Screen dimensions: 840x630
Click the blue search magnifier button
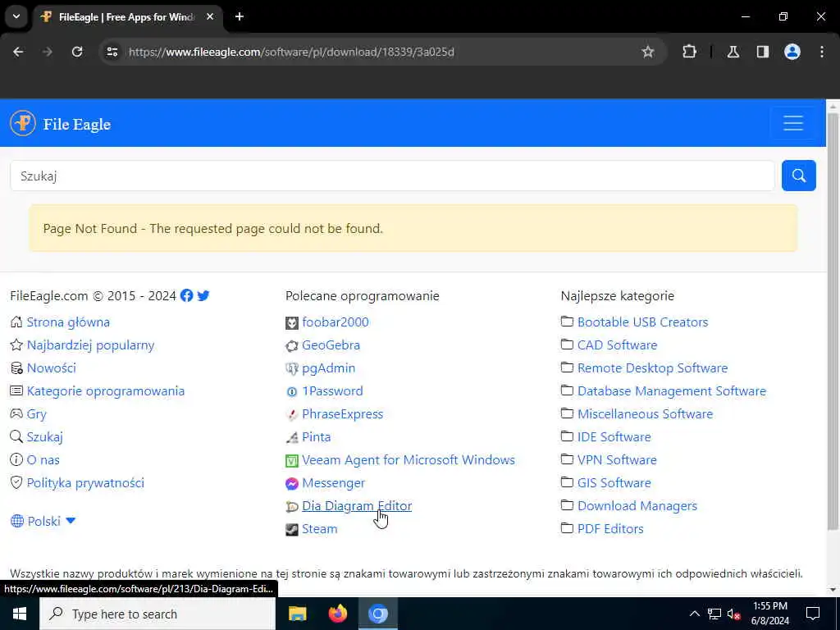coord(798,176)
